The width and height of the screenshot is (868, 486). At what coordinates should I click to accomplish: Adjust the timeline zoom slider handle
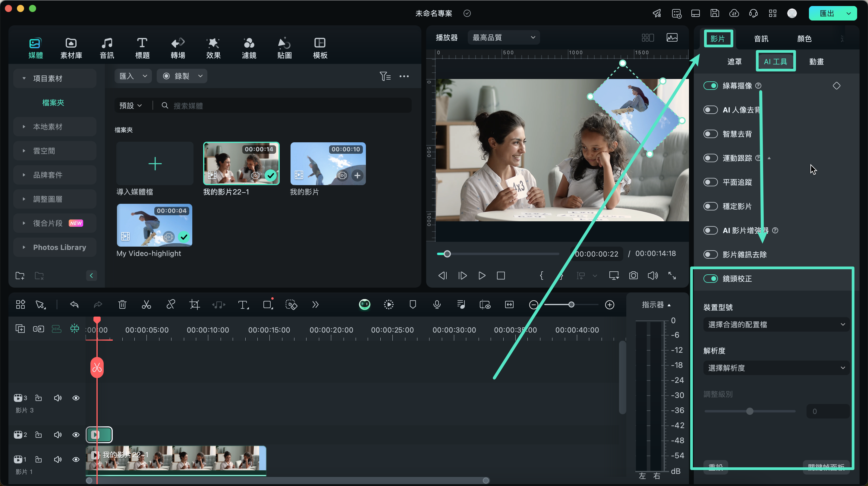tap(571, 305)
